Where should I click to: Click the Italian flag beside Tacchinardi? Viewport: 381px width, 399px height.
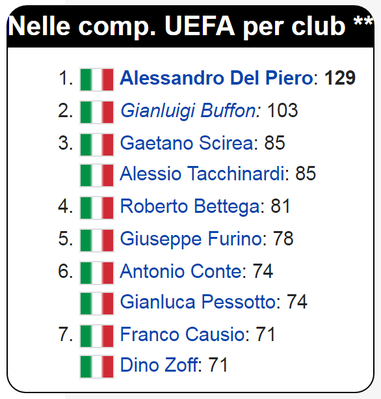97,175
